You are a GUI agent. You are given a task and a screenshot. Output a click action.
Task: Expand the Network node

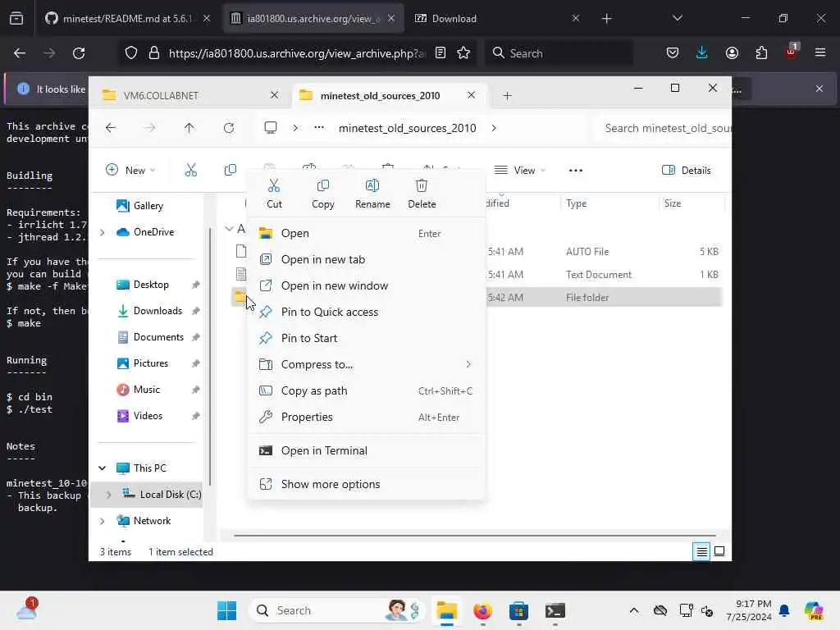(102, 520)
